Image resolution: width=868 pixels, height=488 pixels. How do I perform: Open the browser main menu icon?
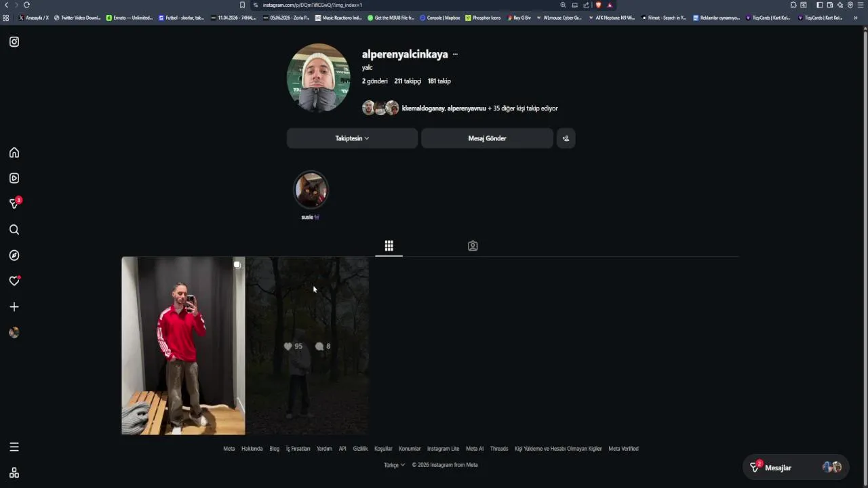pos(861,5)
